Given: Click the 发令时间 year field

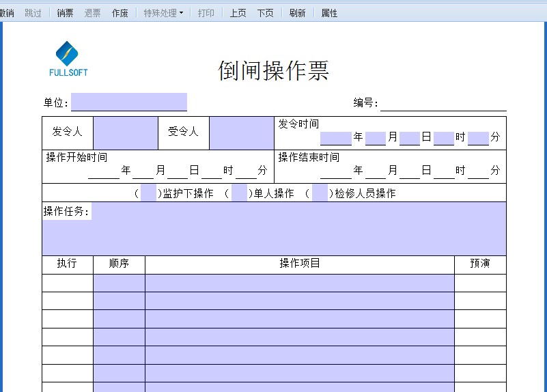Looking at the screenshot, I should [x=335, y=138].
